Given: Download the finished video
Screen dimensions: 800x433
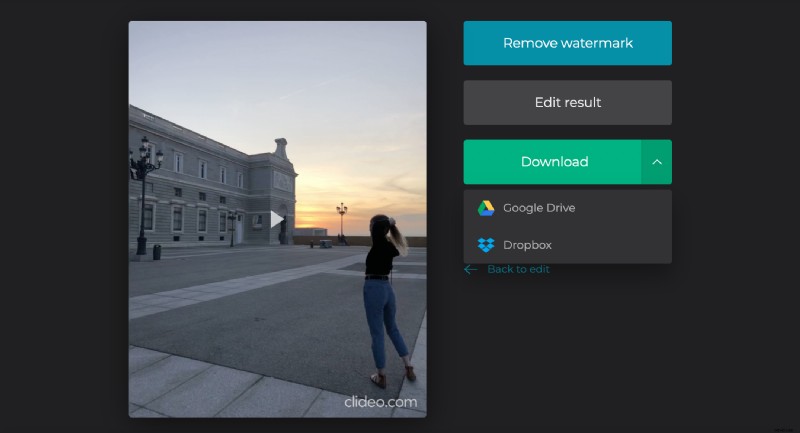Looking at the screenshot, I should [x=552, y=162].
